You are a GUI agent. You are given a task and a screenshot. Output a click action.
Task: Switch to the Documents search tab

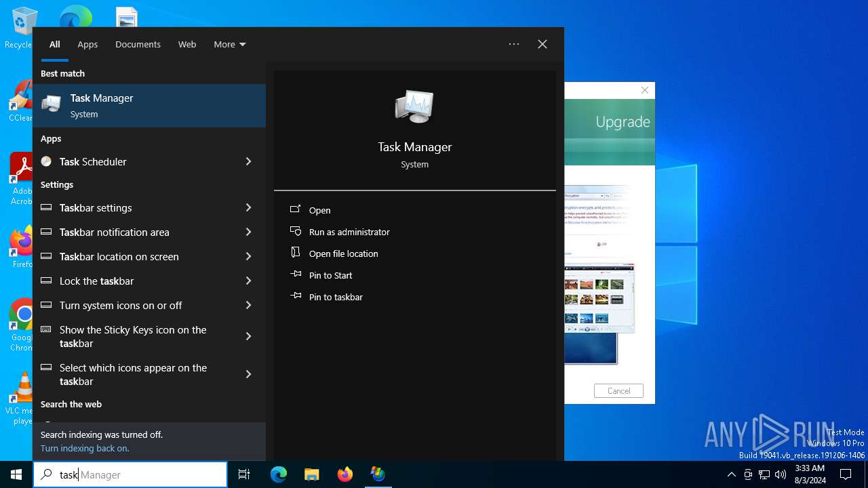[x=138, y=44]
